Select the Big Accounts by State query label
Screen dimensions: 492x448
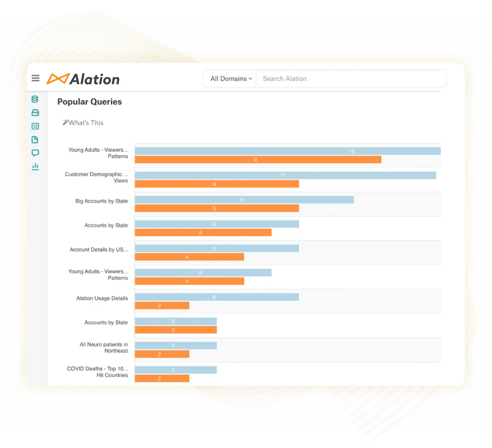(101, 201)
